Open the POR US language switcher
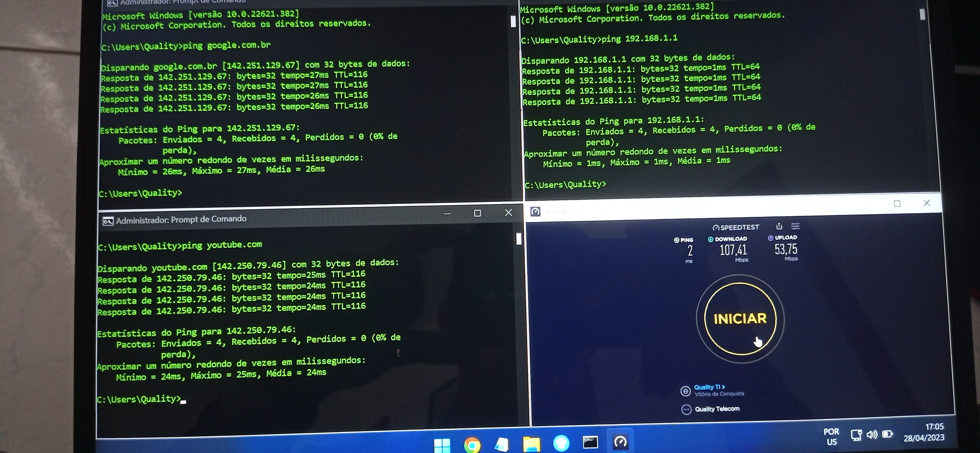This screenshot has width=980, height=453. [831, 437]
